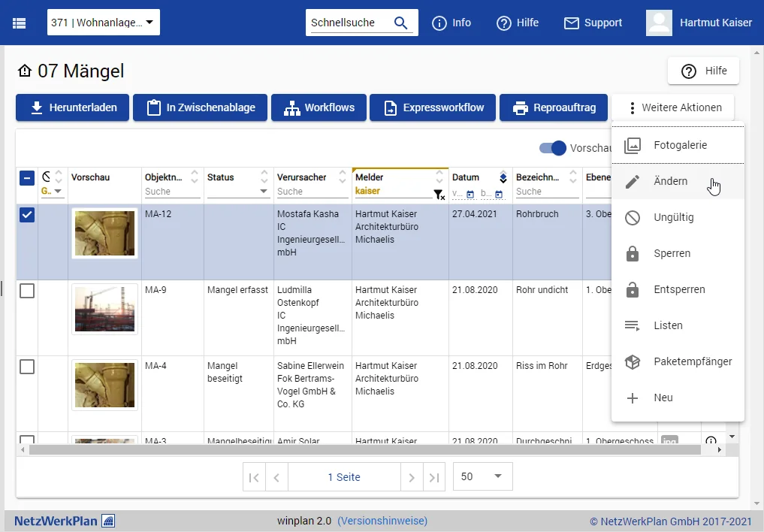Open the Datum from-date calendar icon
Screen dimensions: 764x532
tap(470, 195)
